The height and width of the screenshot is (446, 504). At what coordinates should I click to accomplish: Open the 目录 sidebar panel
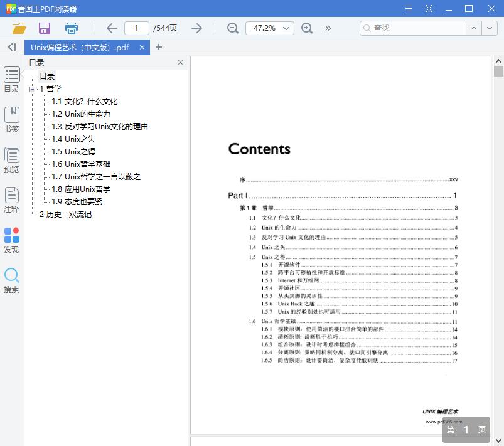click(11, 80)
